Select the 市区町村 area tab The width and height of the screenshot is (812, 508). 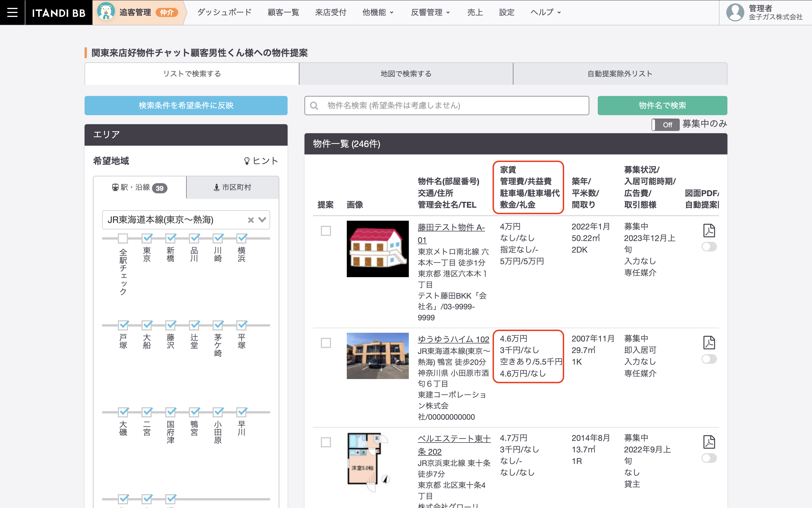tap(233, 187)
